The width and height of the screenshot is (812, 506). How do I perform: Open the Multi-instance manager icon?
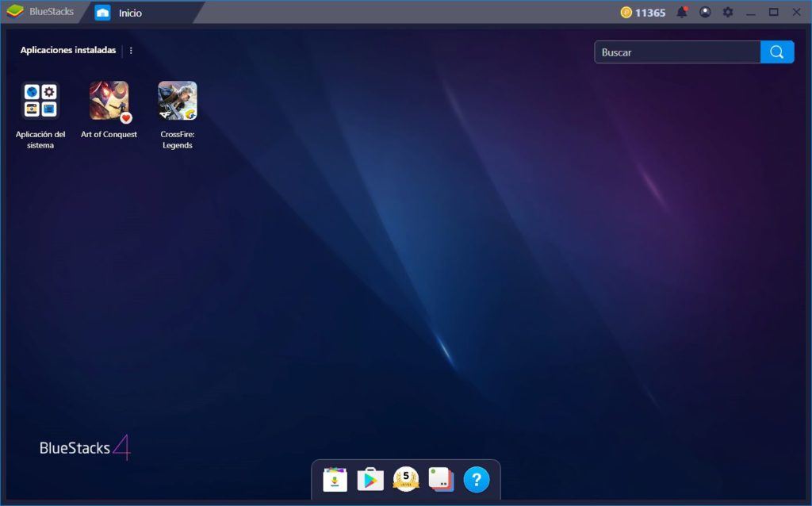pos(441,479)
